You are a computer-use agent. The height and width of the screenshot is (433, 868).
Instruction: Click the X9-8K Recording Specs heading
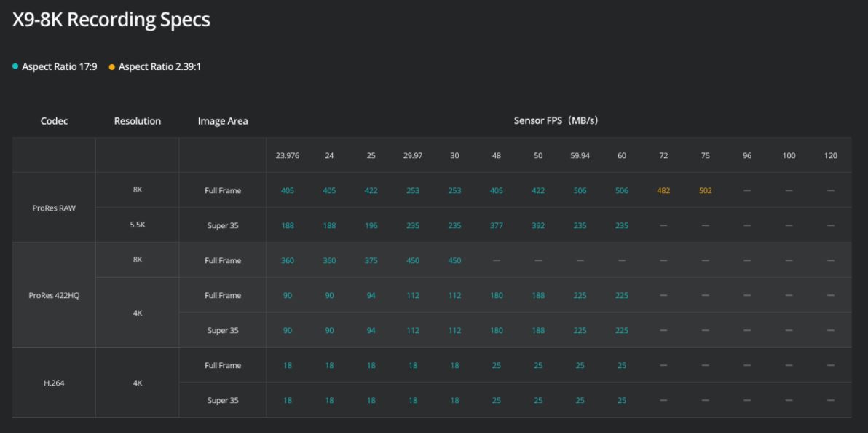111,20
